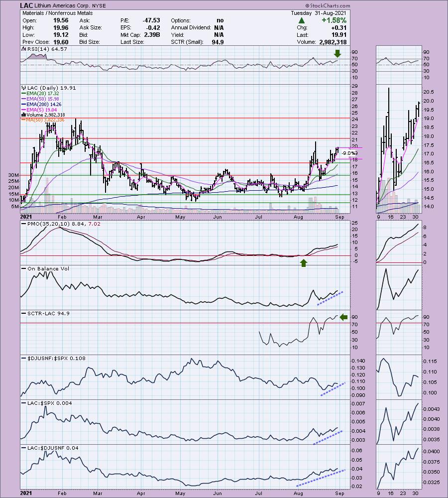Screen dimensions: 448x498
Task: Click the area-chart icon beside RSI(14)
Action: click(x=23, y=49)
